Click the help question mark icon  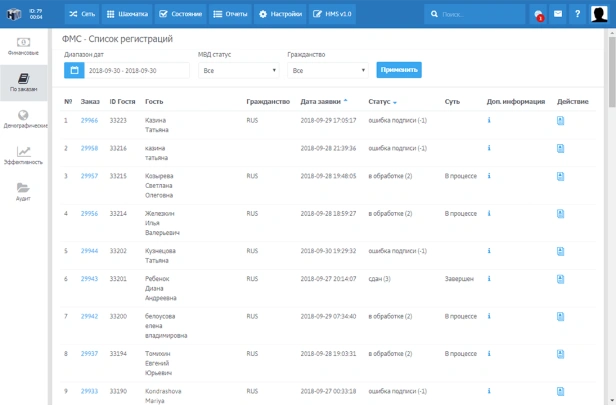(577, 14)
